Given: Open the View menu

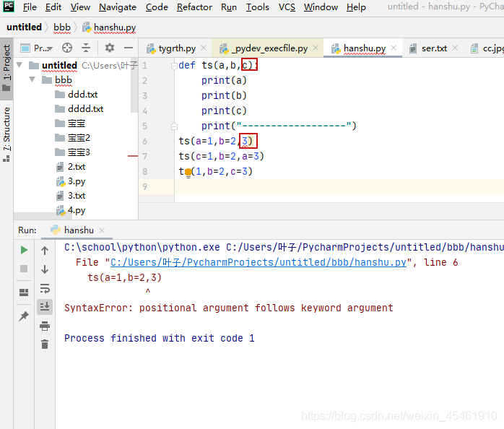Looking at the screenshot, I should pyautogui.click(x=80, y=6).
